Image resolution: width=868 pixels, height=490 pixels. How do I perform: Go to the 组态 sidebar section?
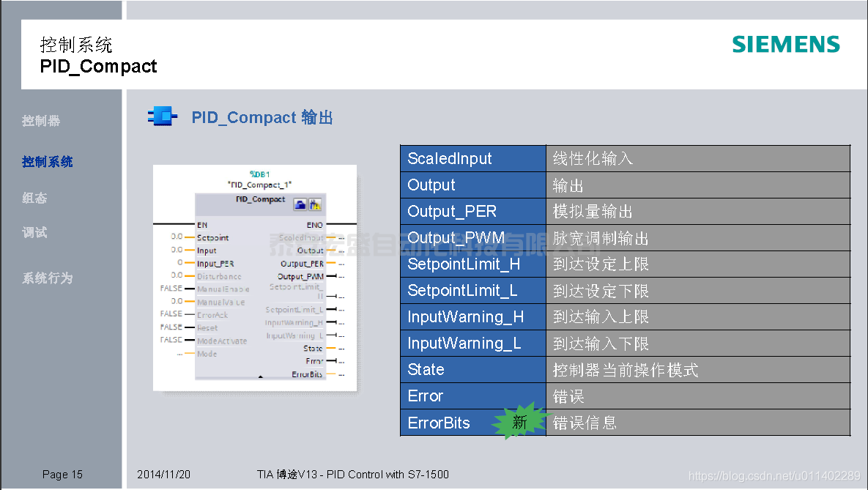(34, 198)
